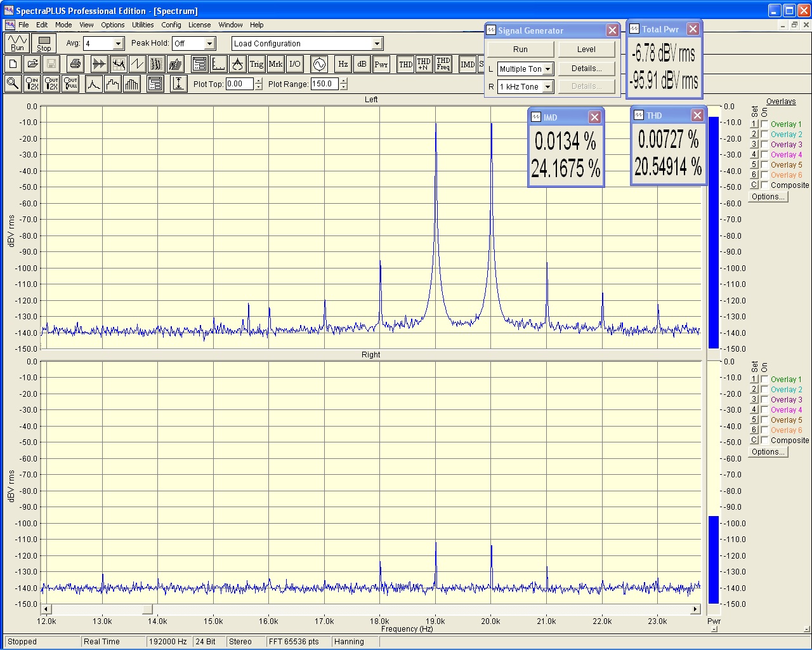
Task: Enable Composite overlay on the Left plot
Action: click(765, 185)
